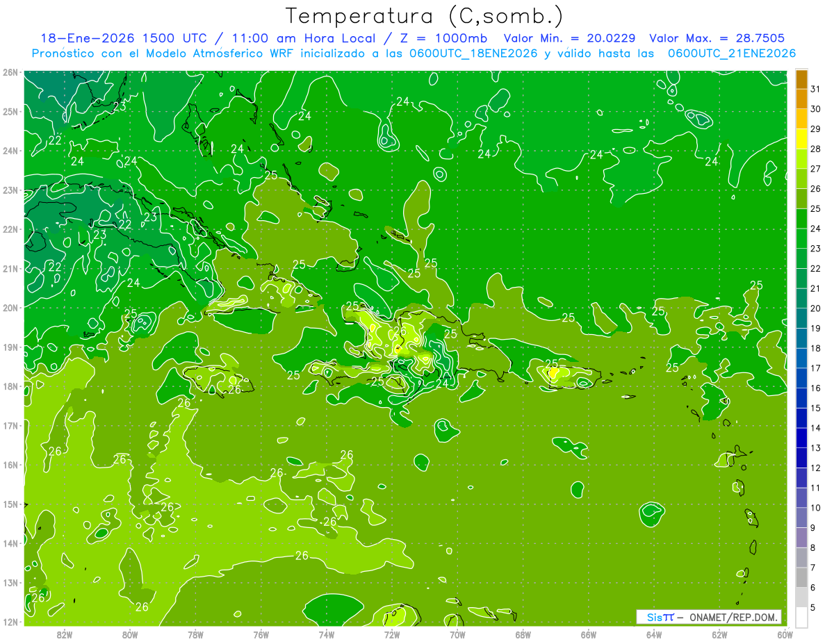This screenshot has height=644, width=834.
Task: Click the 18N latitude axis label
Action: 10,386
